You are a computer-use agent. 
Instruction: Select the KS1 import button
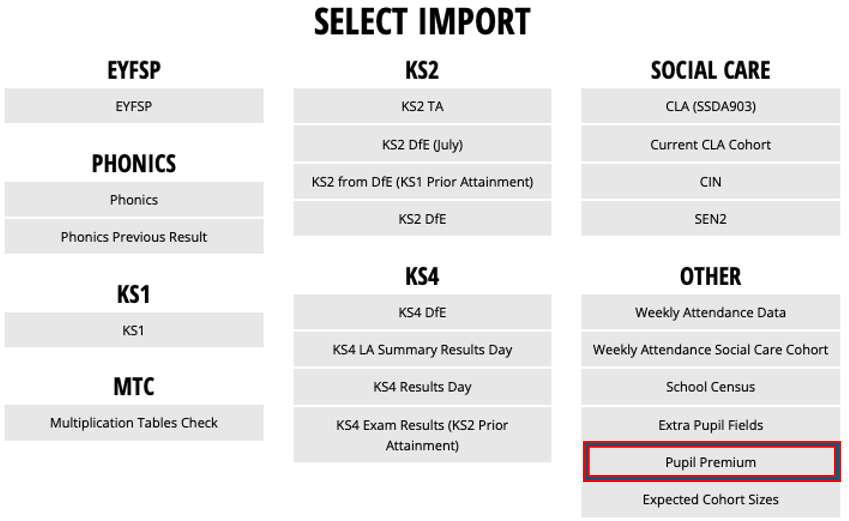tap(134, 330)
